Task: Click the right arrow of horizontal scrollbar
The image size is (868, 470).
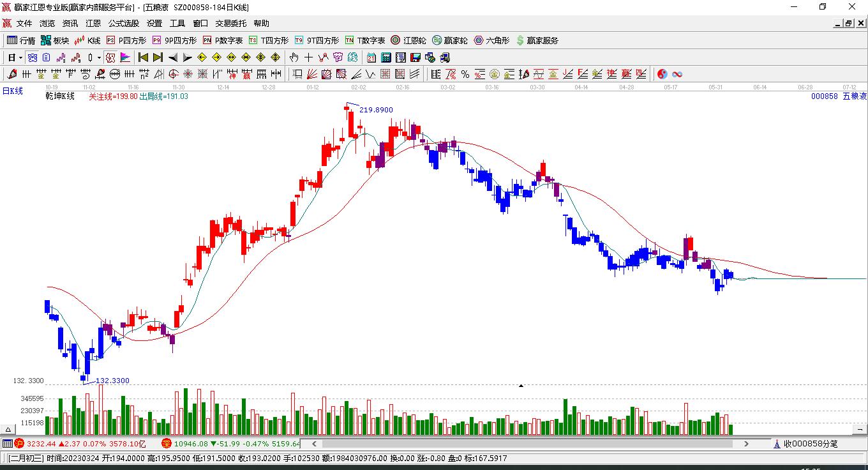Action: point(747,444)
